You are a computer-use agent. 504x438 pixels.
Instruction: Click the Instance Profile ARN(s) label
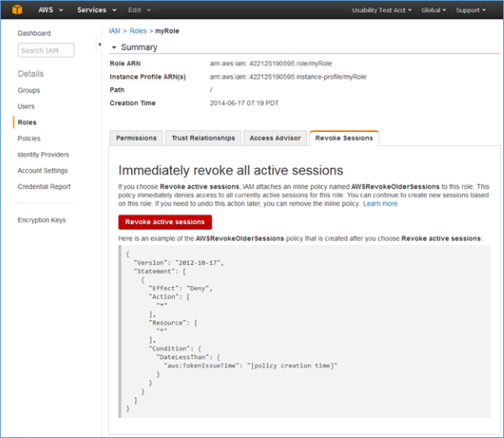click(x=148, y=76)
